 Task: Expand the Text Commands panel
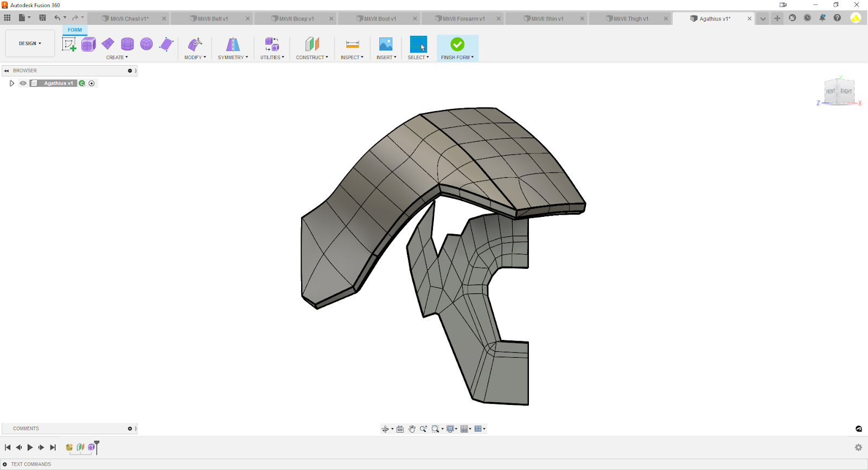click(x=5, y=464)
